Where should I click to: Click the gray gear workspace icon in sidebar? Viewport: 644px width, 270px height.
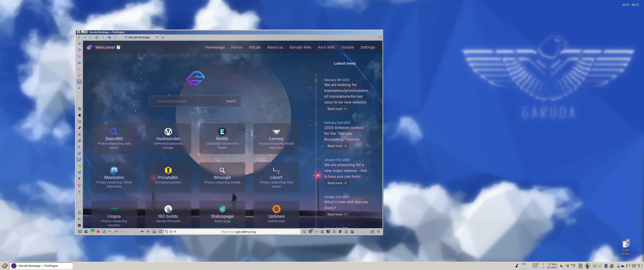coord(80,69)
